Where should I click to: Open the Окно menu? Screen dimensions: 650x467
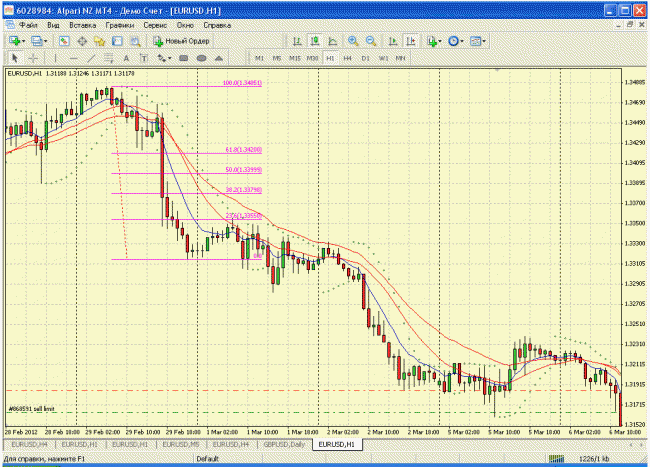point(185,25)
